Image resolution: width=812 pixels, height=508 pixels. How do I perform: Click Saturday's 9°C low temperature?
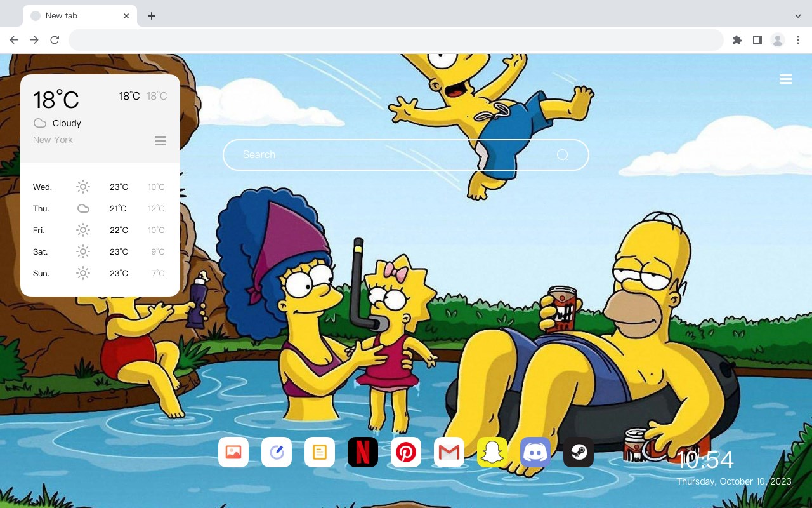click(158, 251)
